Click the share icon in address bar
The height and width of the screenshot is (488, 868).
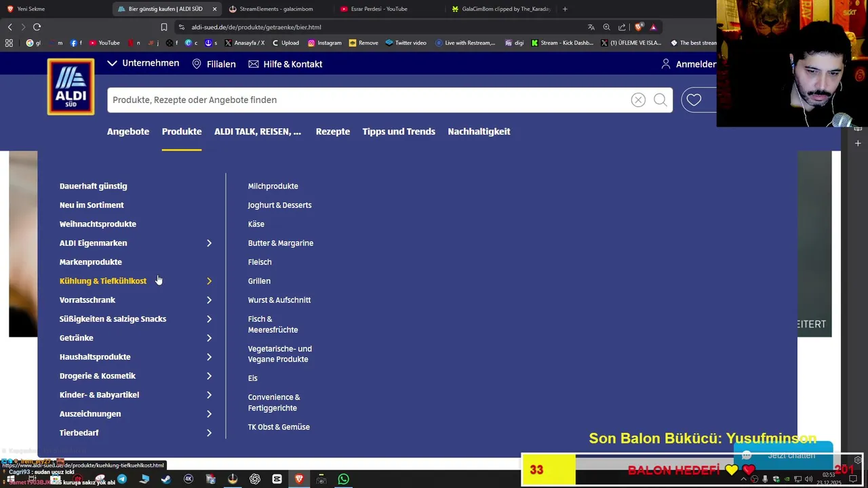pyautogui.click(x=622, y=27)
